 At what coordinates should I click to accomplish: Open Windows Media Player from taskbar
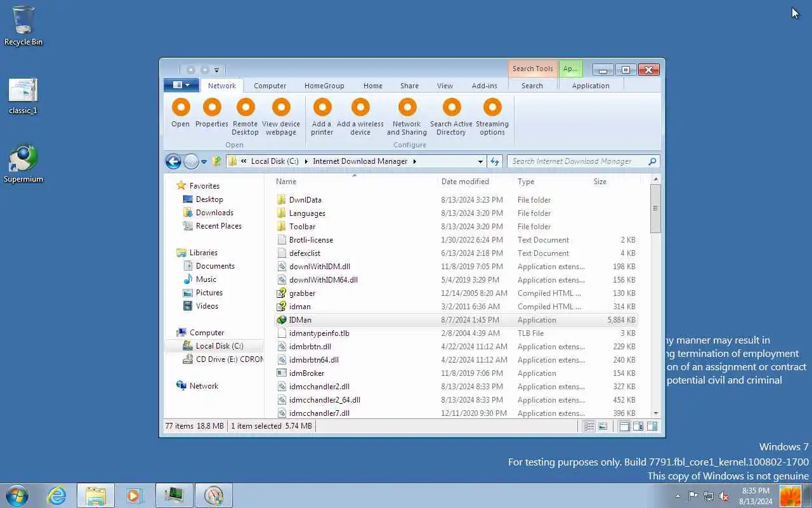(134, 495)
